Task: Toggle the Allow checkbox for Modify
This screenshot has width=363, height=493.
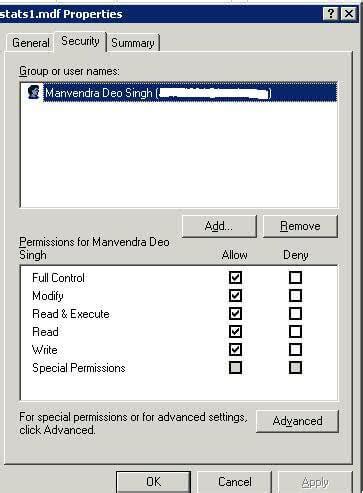Action: (x=235, y=295)
